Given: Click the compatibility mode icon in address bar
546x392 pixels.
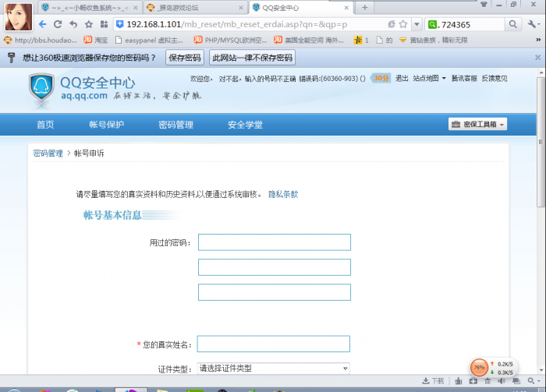Looking at the screenshot, I should click(392, 24).
